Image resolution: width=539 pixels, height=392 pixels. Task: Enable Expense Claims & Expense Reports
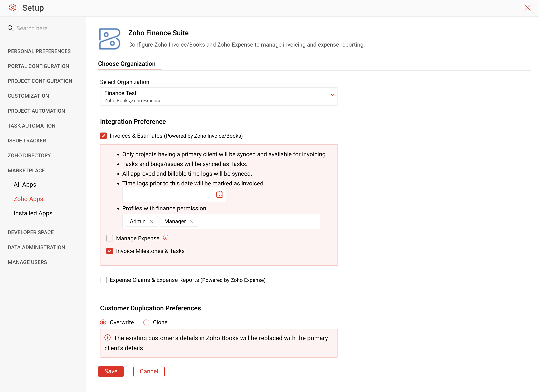point(103,280)
